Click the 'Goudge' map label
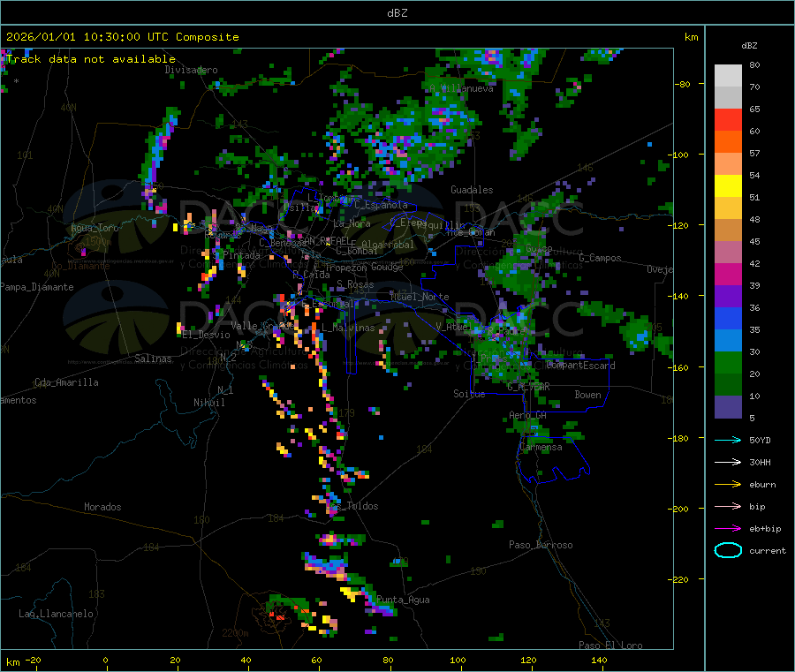The height and width of the screenshot is (672, 795). click(x=387, y=267)
